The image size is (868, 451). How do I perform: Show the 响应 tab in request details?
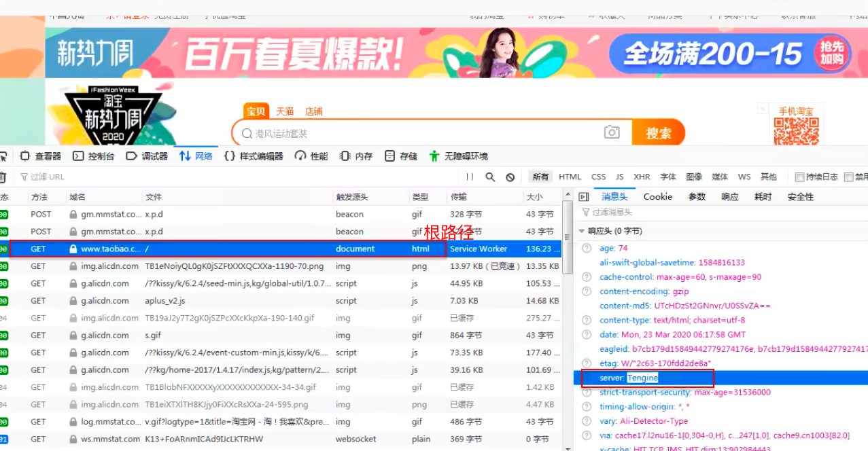pos(730,197)
